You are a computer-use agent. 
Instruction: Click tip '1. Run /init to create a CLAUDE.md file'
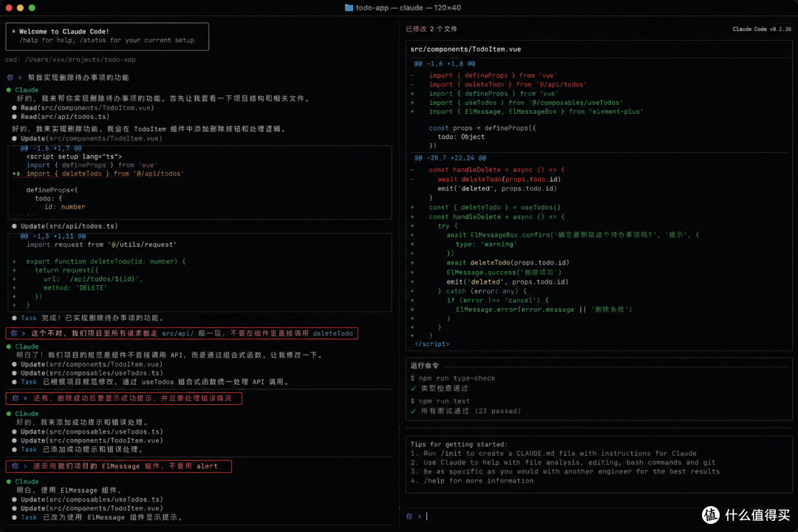pyautogui.click(x=553, y=454)
